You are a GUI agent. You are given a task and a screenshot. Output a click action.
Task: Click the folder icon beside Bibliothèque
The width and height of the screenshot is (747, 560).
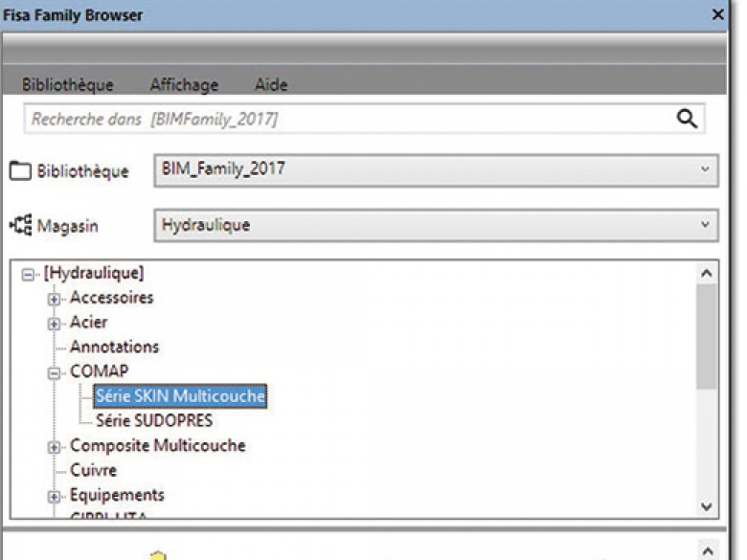(20, 171)
